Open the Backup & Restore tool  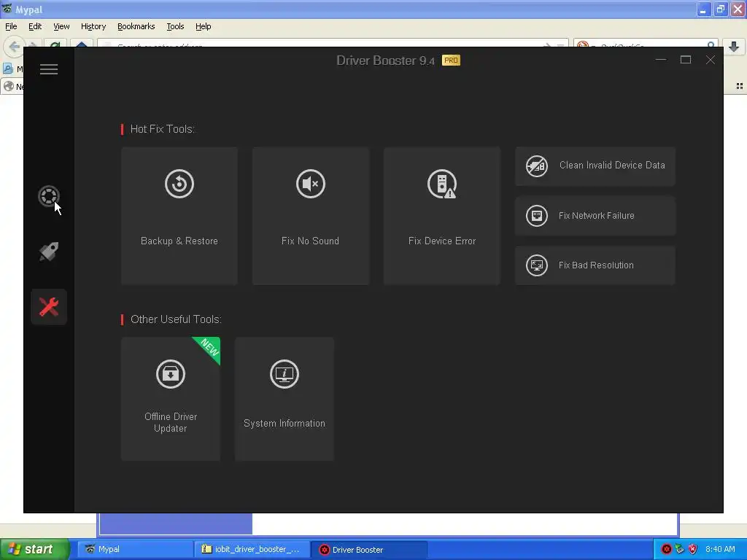point(179,216)
